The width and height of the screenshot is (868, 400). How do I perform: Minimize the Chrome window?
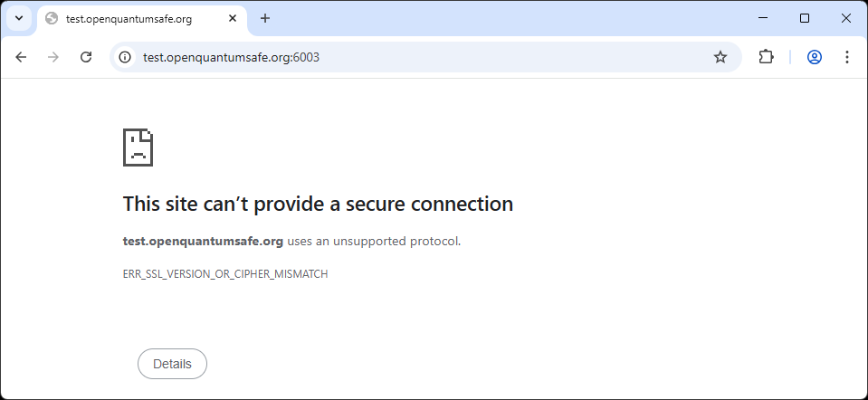[x=762, y=18]
